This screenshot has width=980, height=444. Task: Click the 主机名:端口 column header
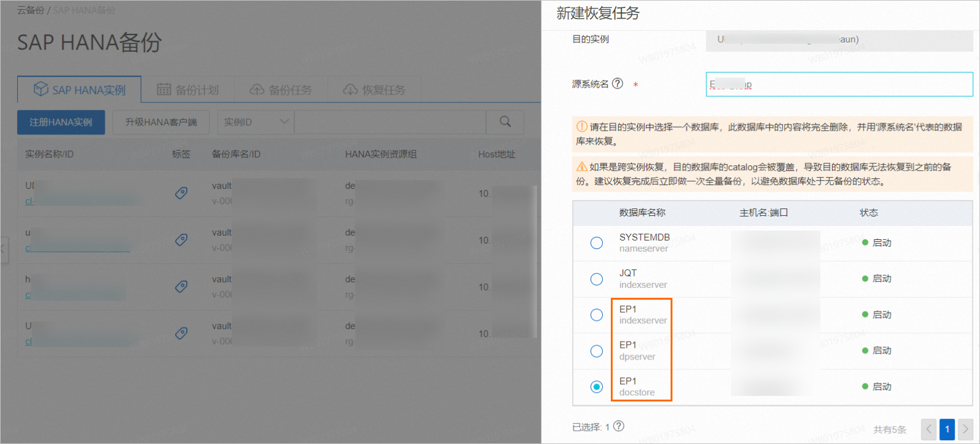[x=764, y=213]
